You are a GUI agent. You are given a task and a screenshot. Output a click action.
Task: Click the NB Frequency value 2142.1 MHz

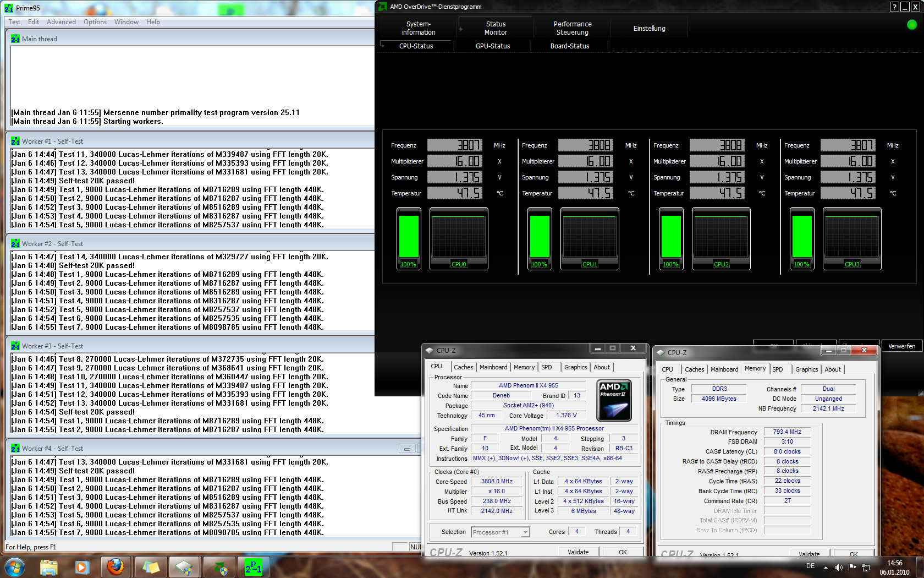(x=828, y=408)
